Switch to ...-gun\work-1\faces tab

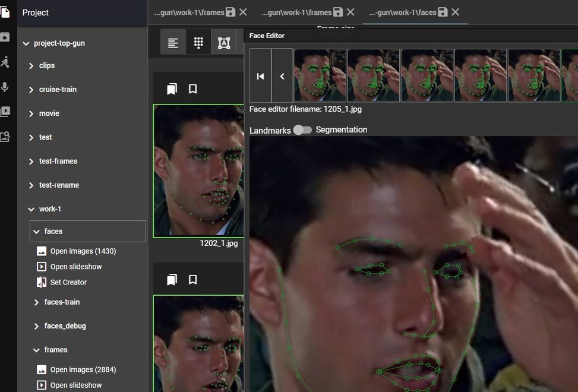(x=403, y=12)
